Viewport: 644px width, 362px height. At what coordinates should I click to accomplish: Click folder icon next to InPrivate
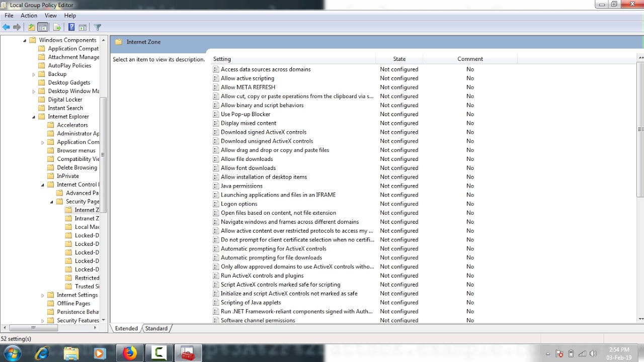(51, 176)
